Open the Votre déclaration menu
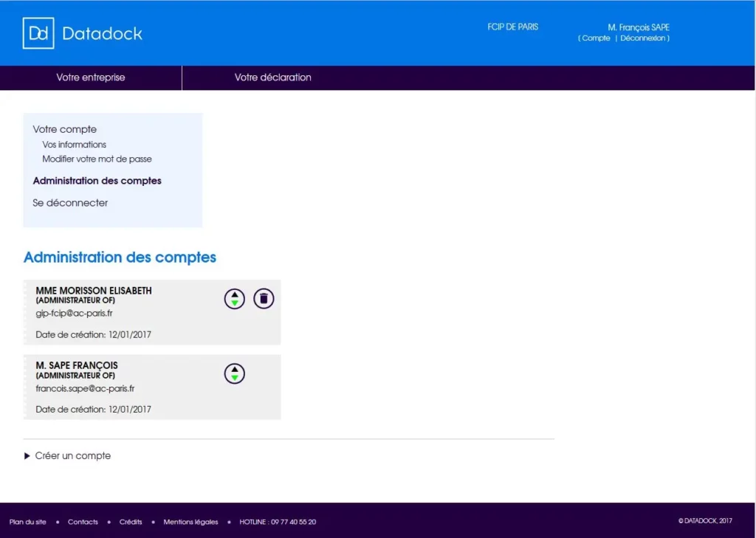This screenshot has height=538, width=756. pyautogui.click(x=273, y=77)
